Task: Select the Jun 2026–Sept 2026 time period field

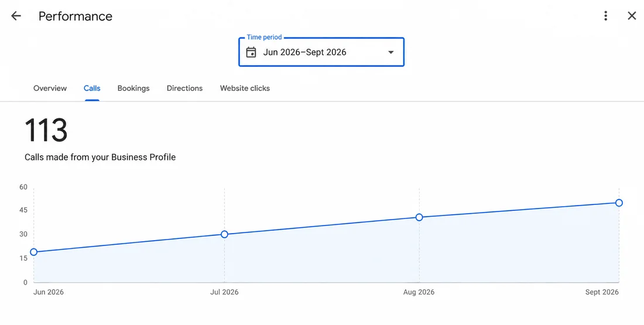Action: [x=321, y=52]
